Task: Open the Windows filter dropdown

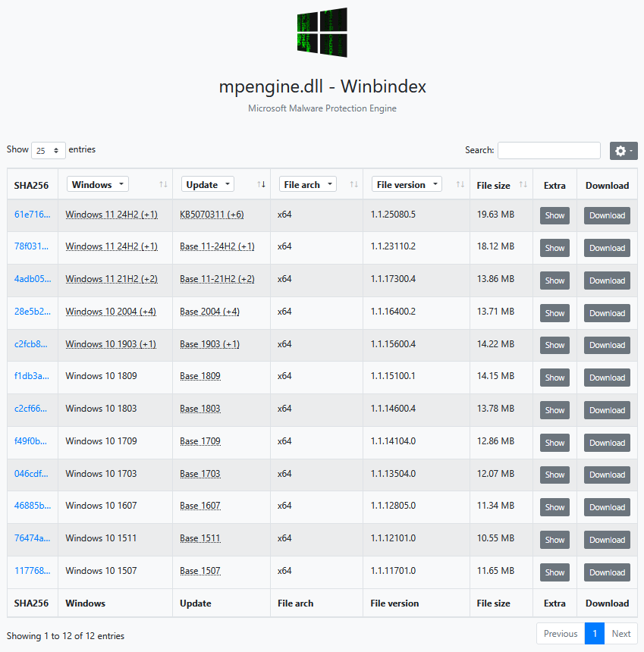Action: 98,184
